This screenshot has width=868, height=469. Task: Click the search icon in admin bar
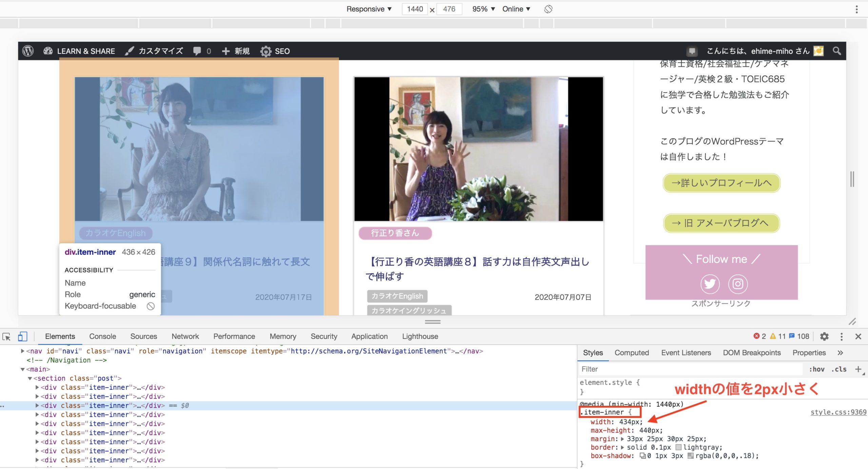point(836,51)
